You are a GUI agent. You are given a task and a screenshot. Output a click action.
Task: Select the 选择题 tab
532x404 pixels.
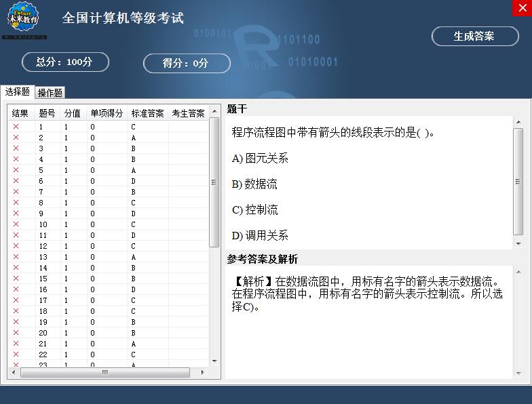coord(18,92)
